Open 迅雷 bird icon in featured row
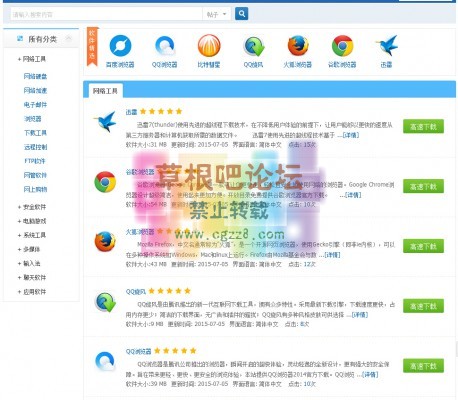 click(387, 46)
